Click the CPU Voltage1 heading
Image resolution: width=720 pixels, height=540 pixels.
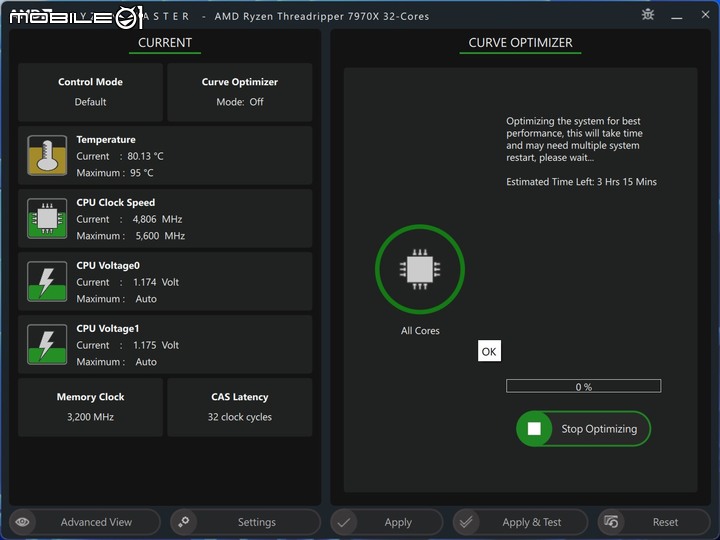tap(108, 328)
